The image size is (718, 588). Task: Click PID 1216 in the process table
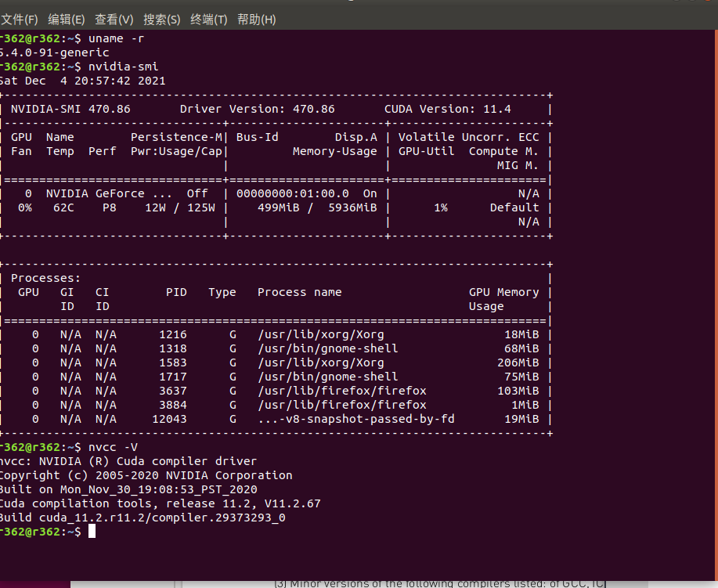coord(172,335)
